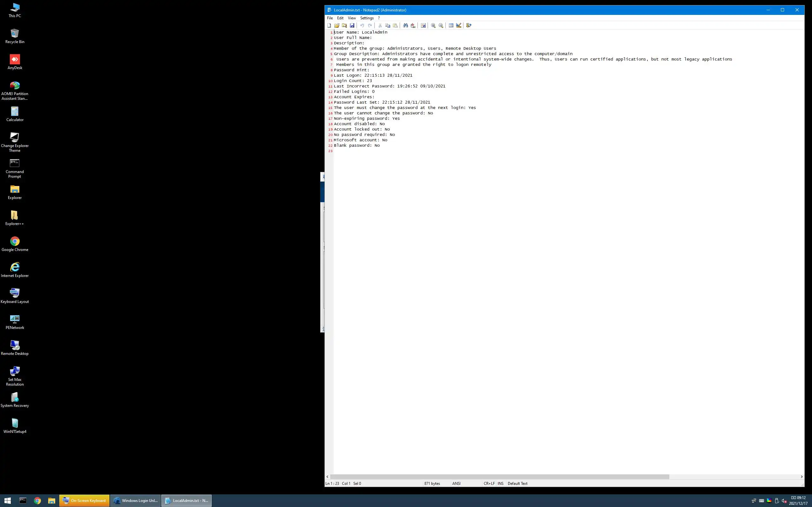The height and width of the screenshot is (507, 812).
Task: Click the Zoom In magnifier icon
Action: coord(433,25)
